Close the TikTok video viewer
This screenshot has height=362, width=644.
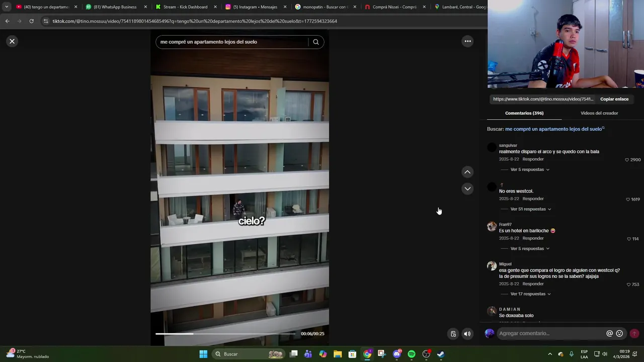click(x=12, y=41)
